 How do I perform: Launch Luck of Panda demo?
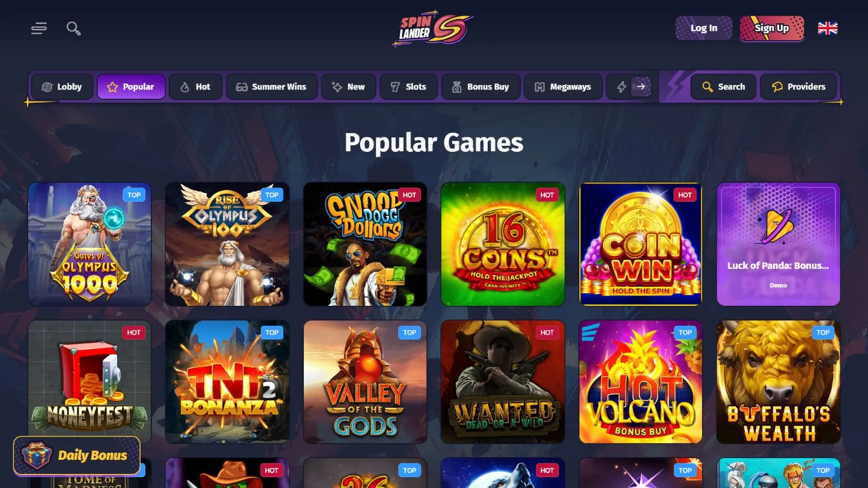tap(778, 285)
